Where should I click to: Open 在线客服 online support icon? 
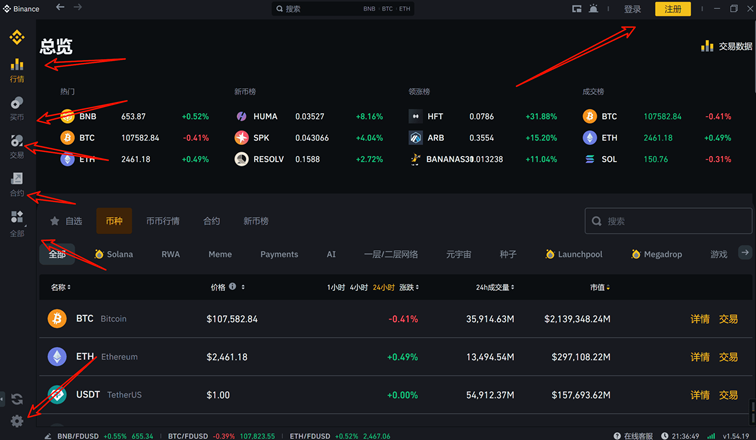pyautogui.click(x=617, y=436)
